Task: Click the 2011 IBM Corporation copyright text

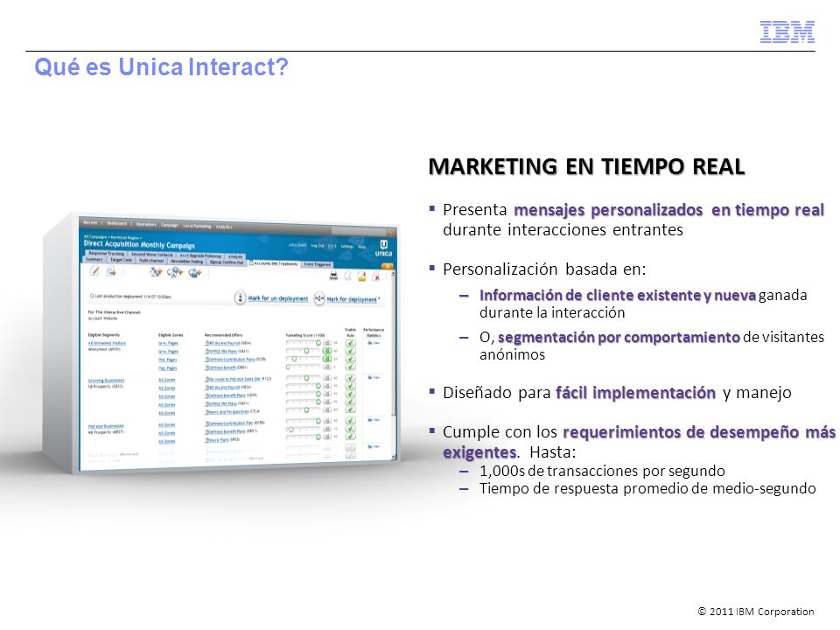Action: coord(756,612)
